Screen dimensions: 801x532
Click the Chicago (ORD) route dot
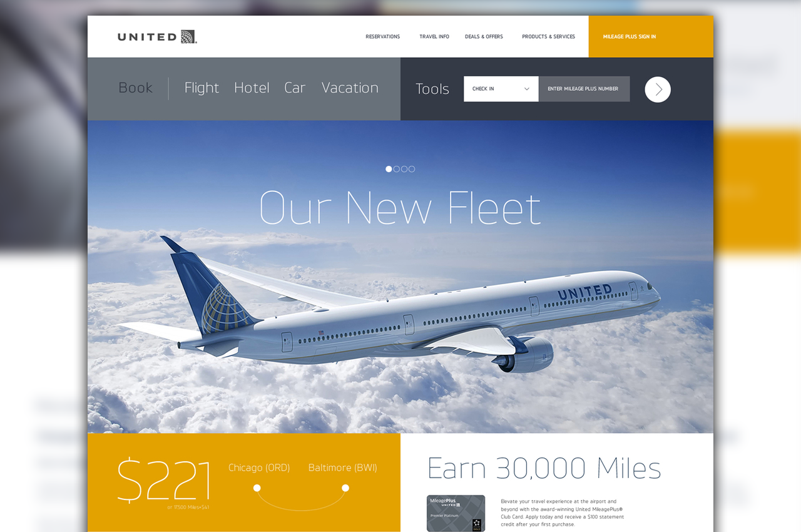257,488
